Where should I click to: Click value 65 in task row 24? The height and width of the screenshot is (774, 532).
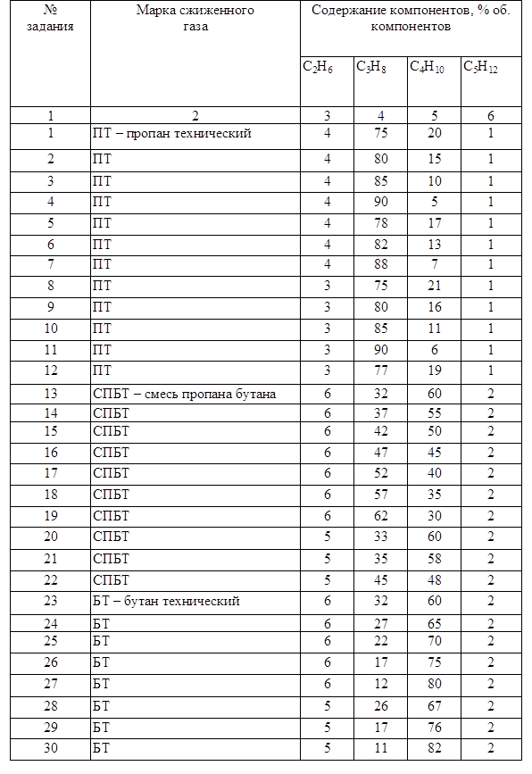click(435, 624)
